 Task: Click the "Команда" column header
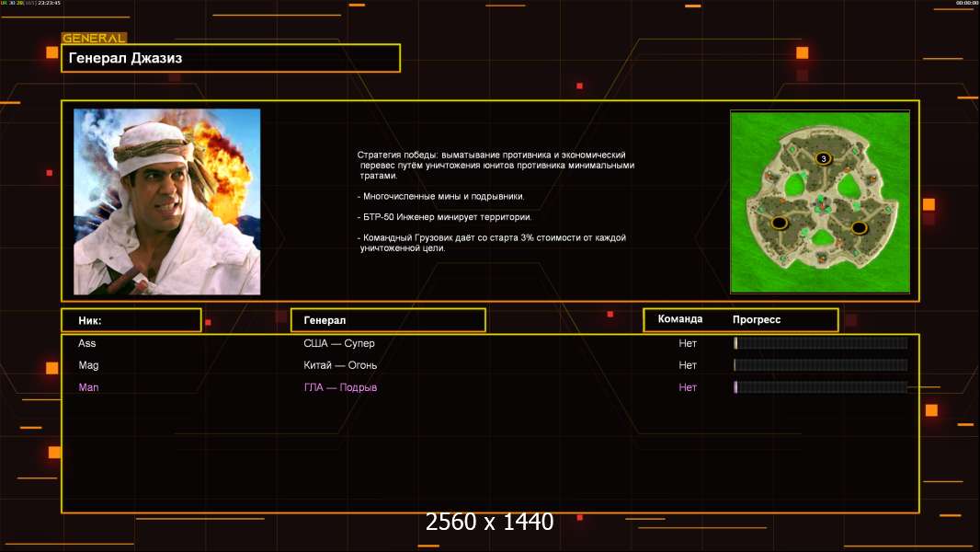tap(680, 319)
